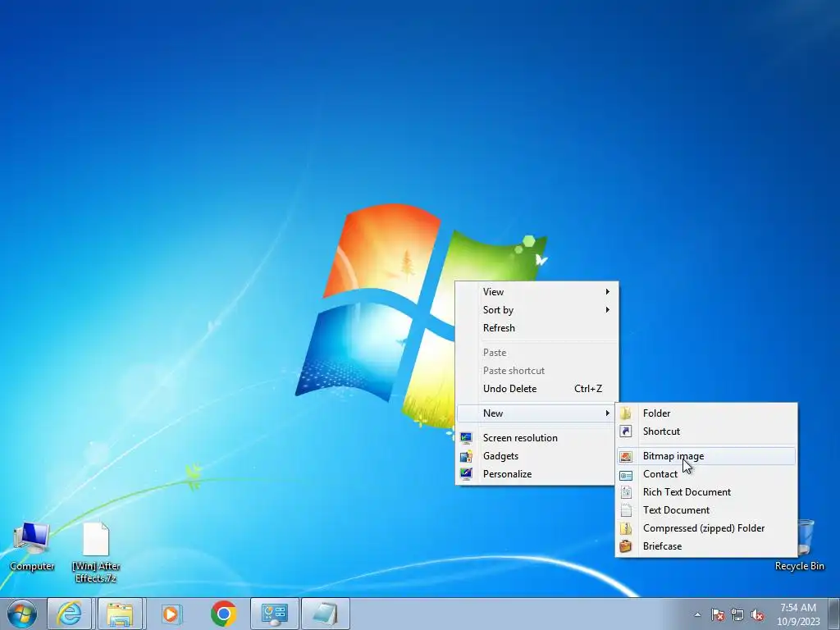840x630 pixels.
Task: Create a new Rich Text Document
Action: pos(706,492)
